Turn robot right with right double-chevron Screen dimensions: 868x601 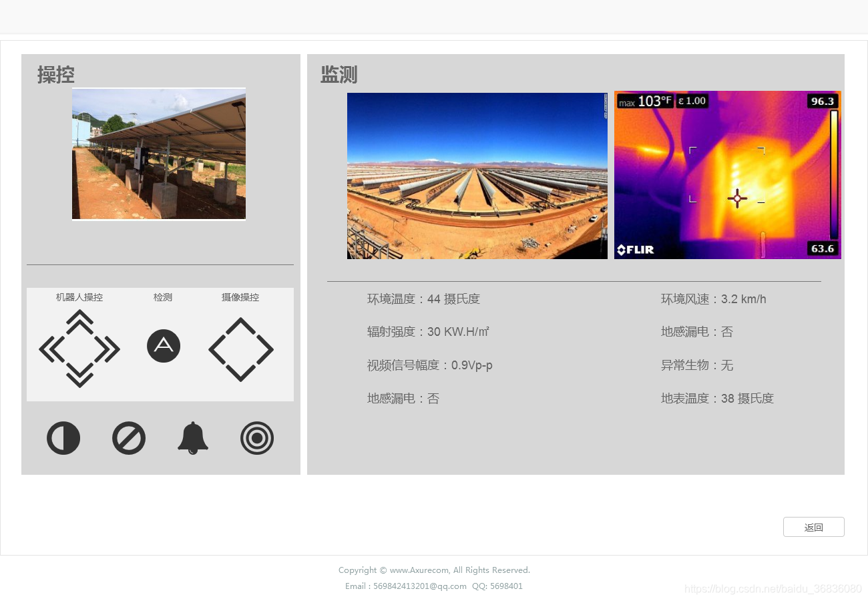coord(107,349)
